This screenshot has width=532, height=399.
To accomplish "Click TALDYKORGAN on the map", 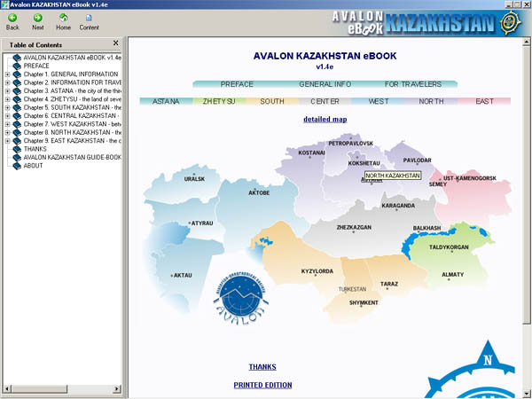I will [x=449, y=247].
